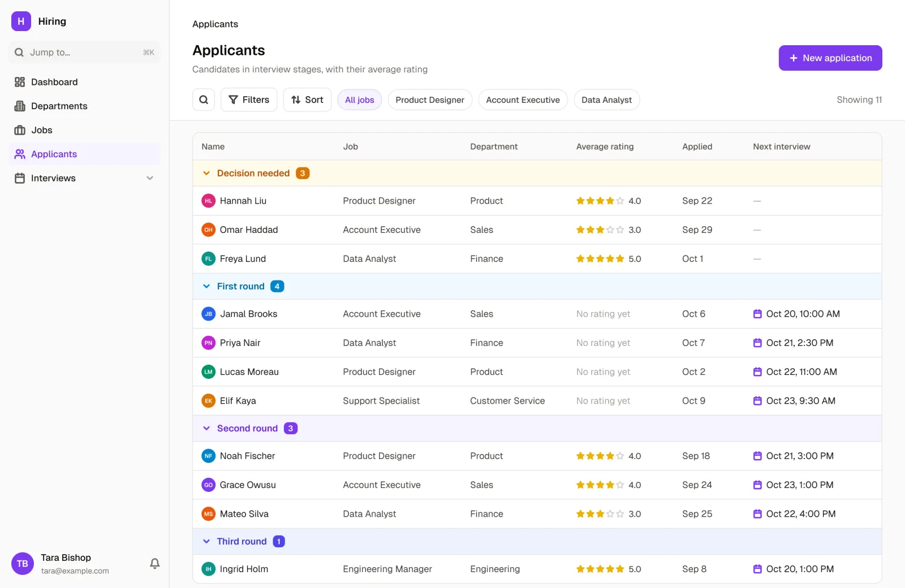This screenshot has height=588, width=905.
Task: Click Ingrid Holm's 'Oct 20, 1:00 PM' interview
Action: tap(794, 569)
